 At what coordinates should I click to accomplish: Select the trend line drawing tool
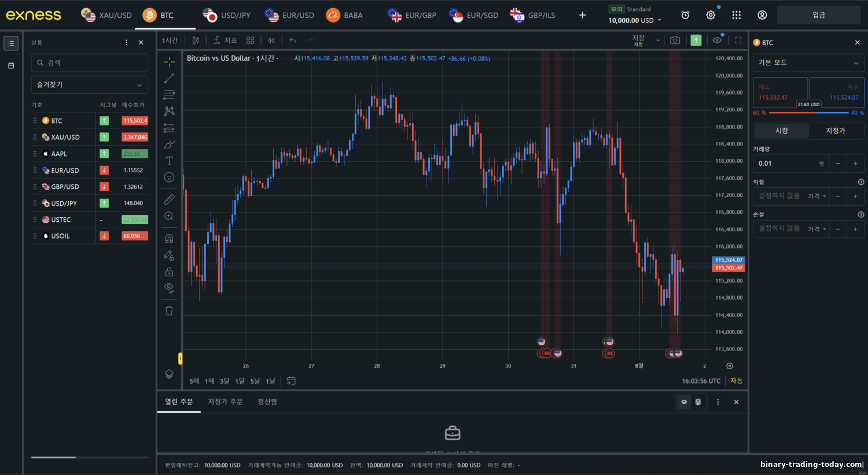pos(169,78)
